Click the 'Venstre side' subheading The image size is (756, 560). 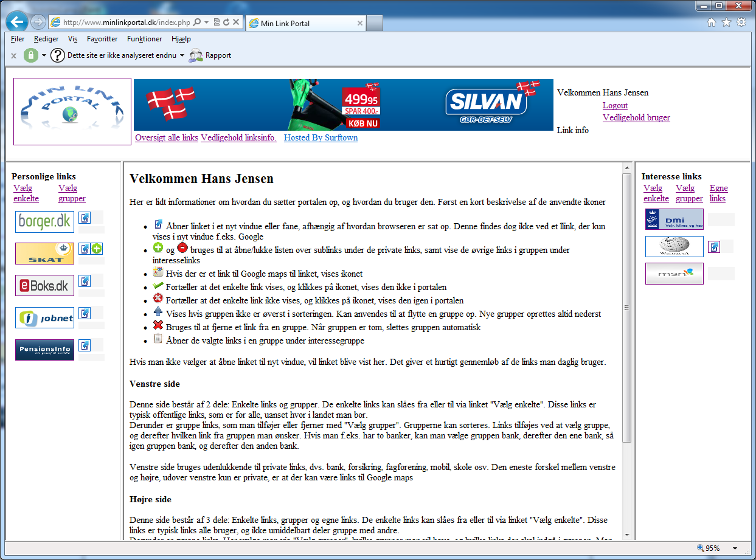(x=154, y=384)
